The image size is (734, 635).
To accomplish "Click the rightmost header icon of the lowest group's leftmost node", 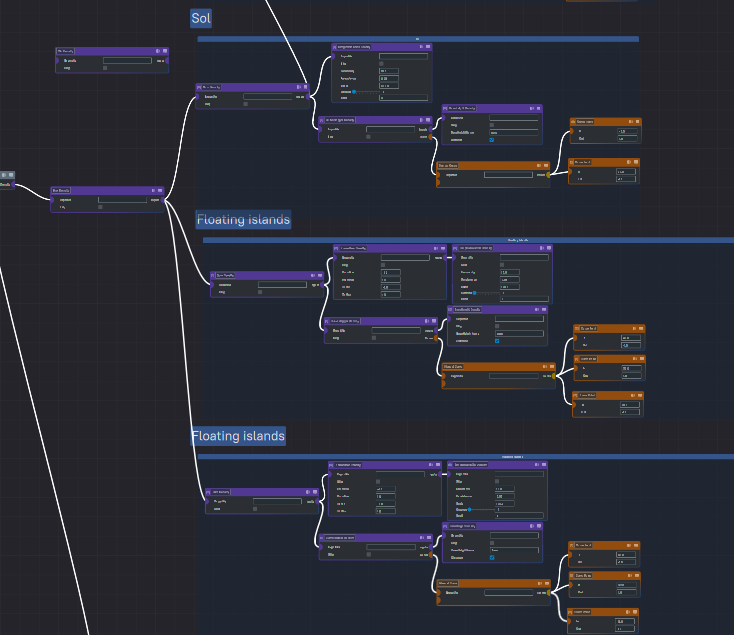I will pyautogui.click(x=315, y=492).
